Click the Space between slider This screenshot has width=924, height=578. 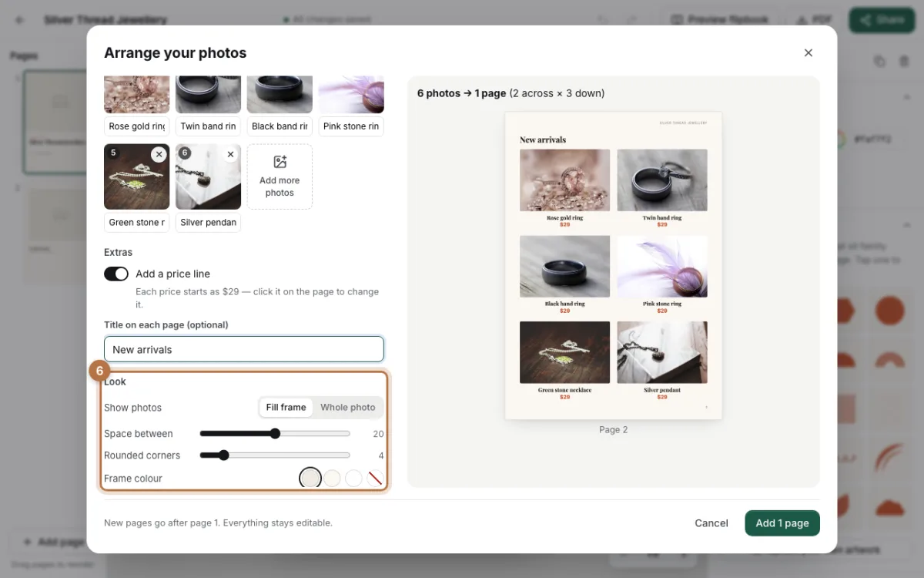pyautogui.click(x=275, y=434)
